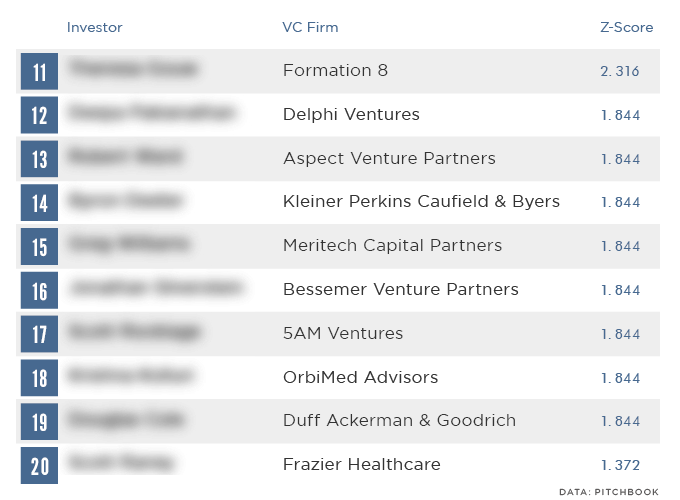Click the Z-Score column header
This screenshot has width=680, height=500.
(627, 27)
